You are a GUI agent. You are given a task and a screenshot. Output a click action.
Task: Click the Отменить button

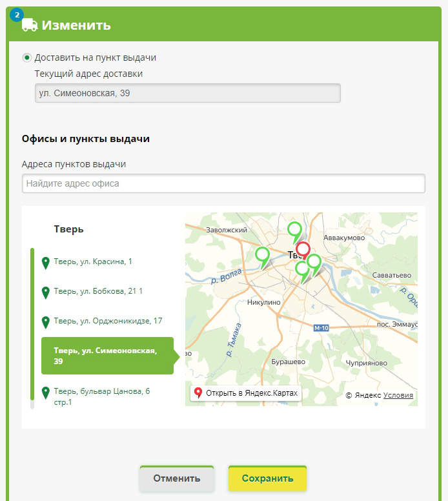click(x=177, y=478)
